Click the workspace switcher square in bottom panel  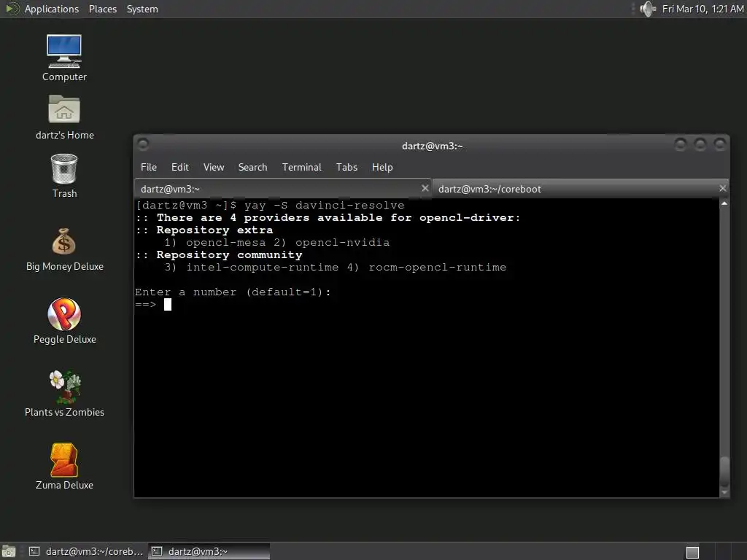(692, 552)
